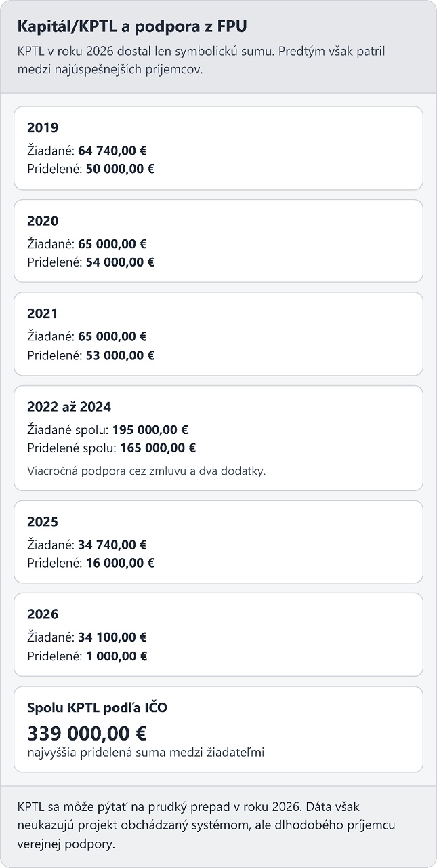This screenshot has width=437, height=868.
Task: Click the 2019 requested amount 64 740,00 €
Action: click(112, 150)
